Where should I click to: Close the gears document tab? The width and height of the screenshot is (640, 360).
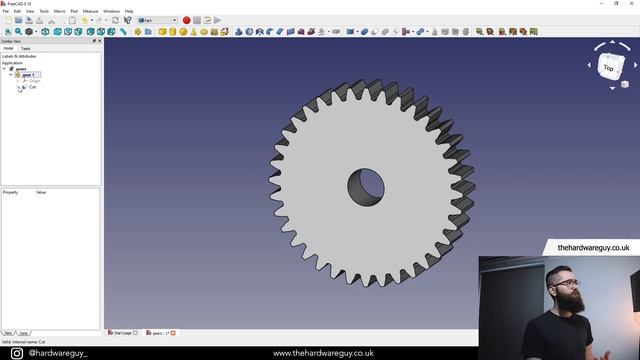[173, 333]
